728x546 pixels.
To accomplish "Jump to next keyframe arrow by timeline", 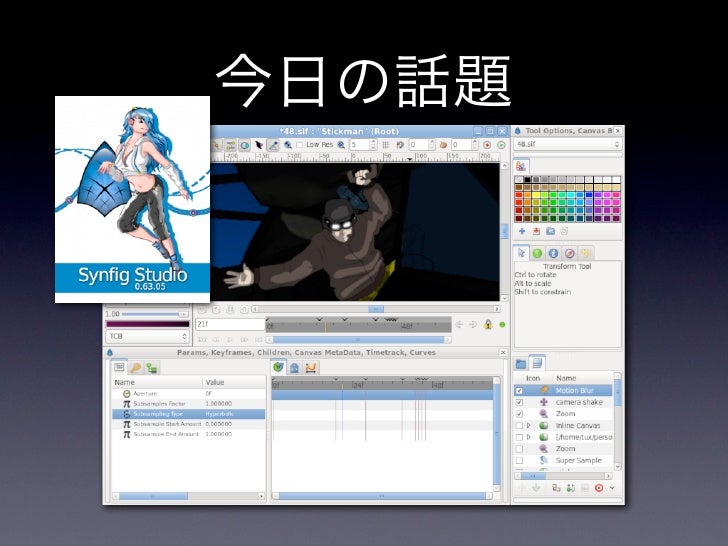I will pos(473,325).
